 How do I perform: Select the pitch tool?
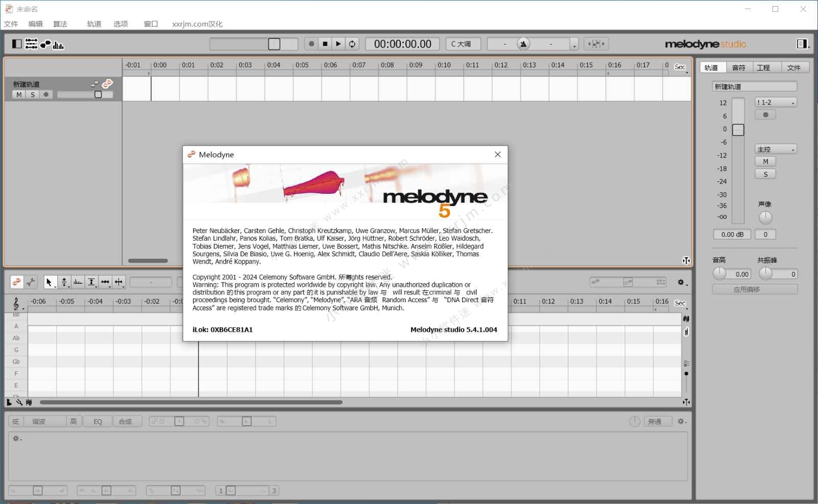click(x=64, y=282)
